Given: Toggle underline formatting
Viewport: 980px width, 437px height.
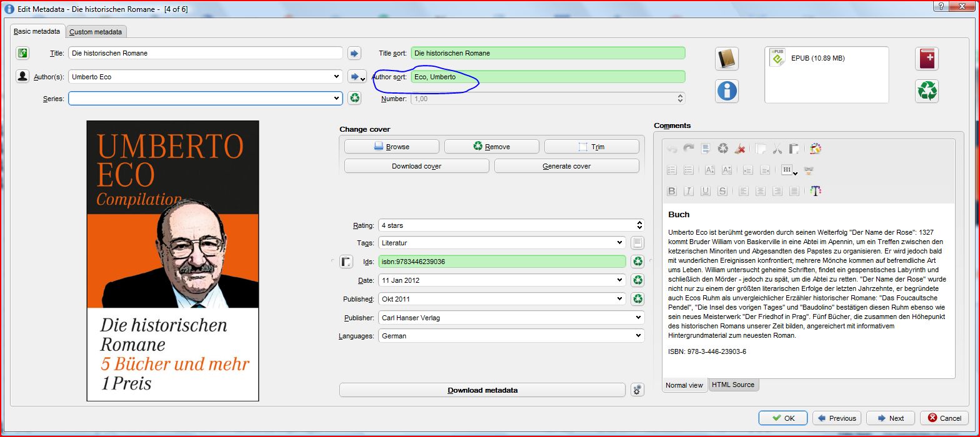Looking at the screenshot, I should pos(706,191).
